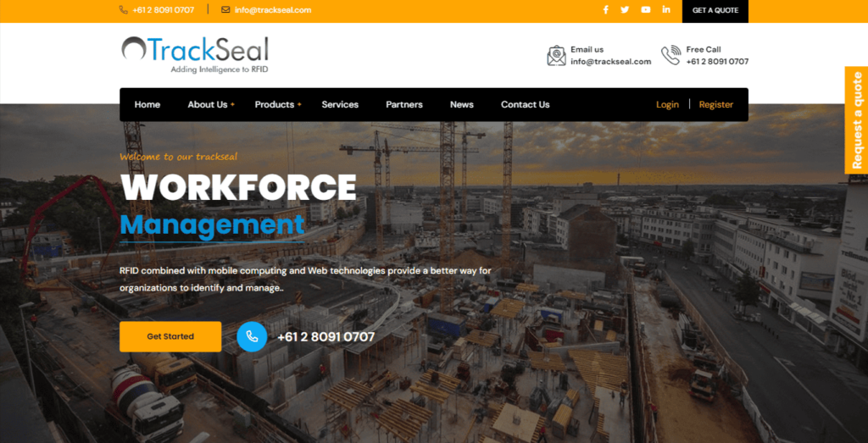Viewport: 868px width, 443px height.
Task: Click the envelope Email us icon
Action: (556, 55)
